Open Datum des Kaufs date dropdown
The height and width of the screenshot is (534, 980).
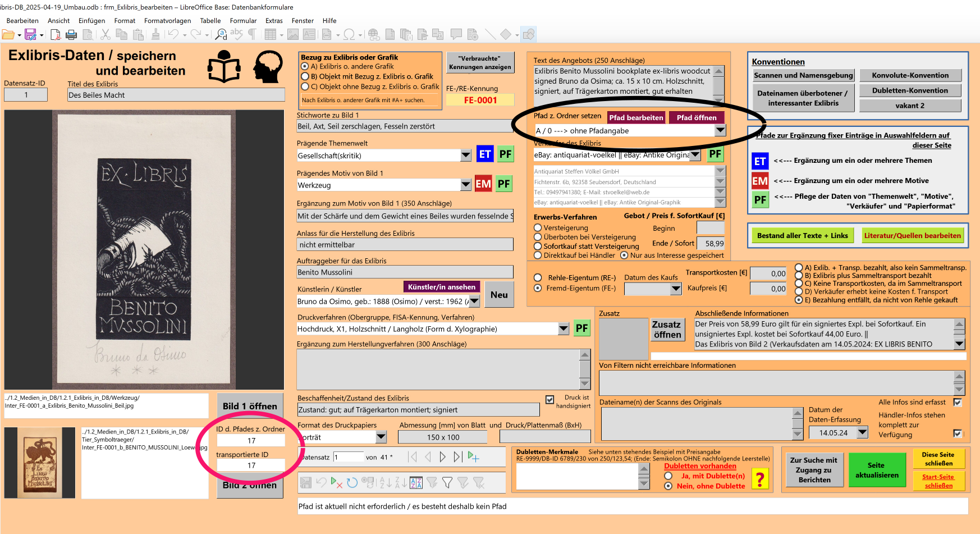point(676,289)
